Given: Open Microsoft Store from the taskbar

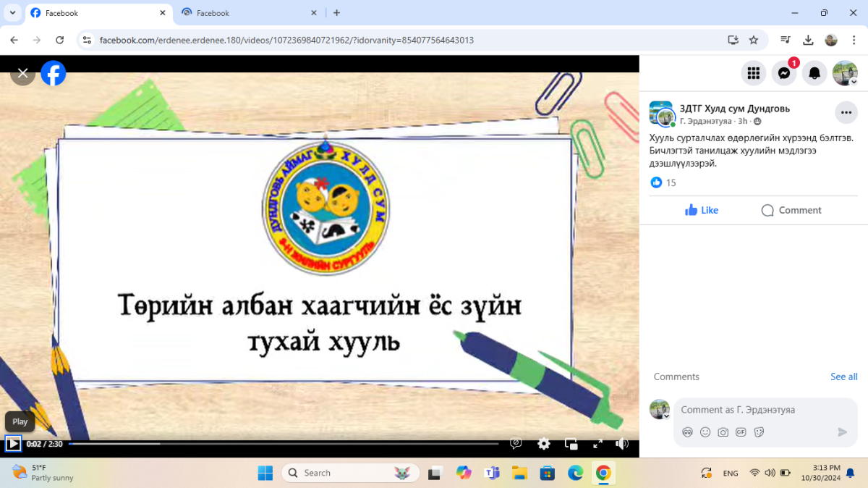Looking at the screenshot, I should (x=548, y=473).
